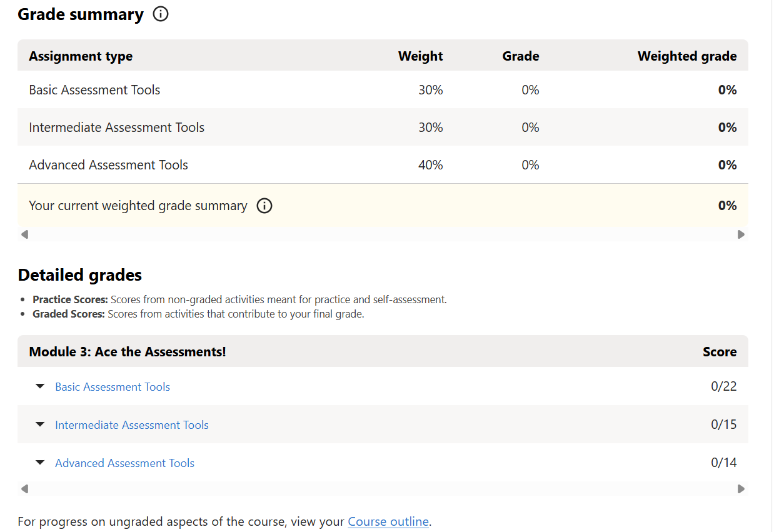The width and height of the screenshot is (774, 532).
Task: Click the Detailed grades horizontal scrollbar track
Action: [383, 489]
